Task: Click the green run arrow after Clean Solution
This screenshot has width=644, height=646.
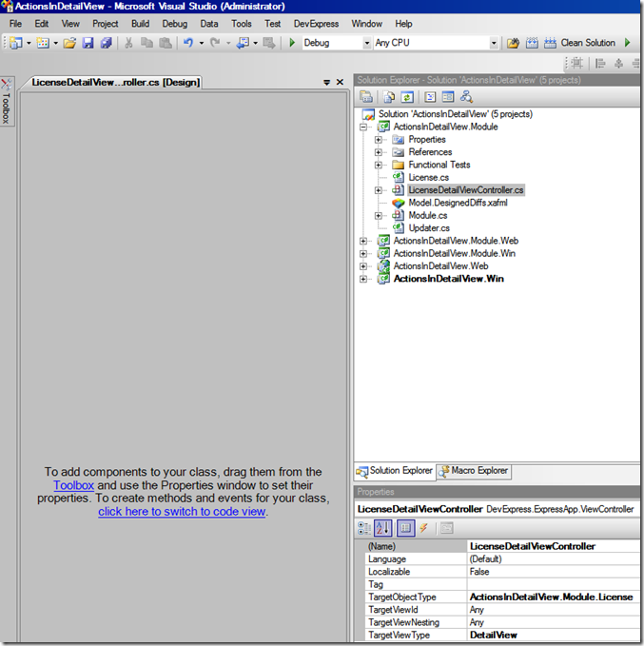Action: coord(628,43)
